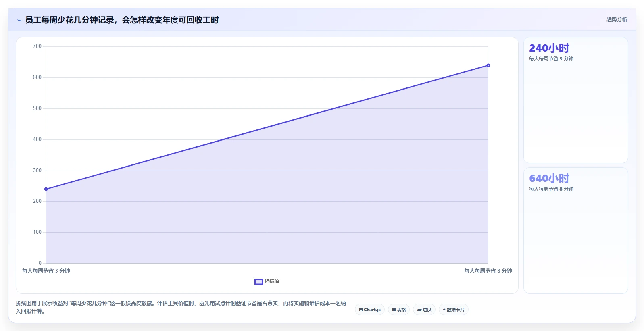Click the trend icon beside the title

click(x=19, y=20)
